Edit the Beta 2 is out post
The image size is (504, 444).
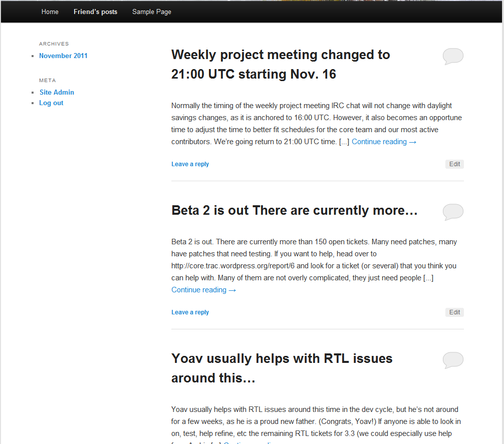click(454, 312)
